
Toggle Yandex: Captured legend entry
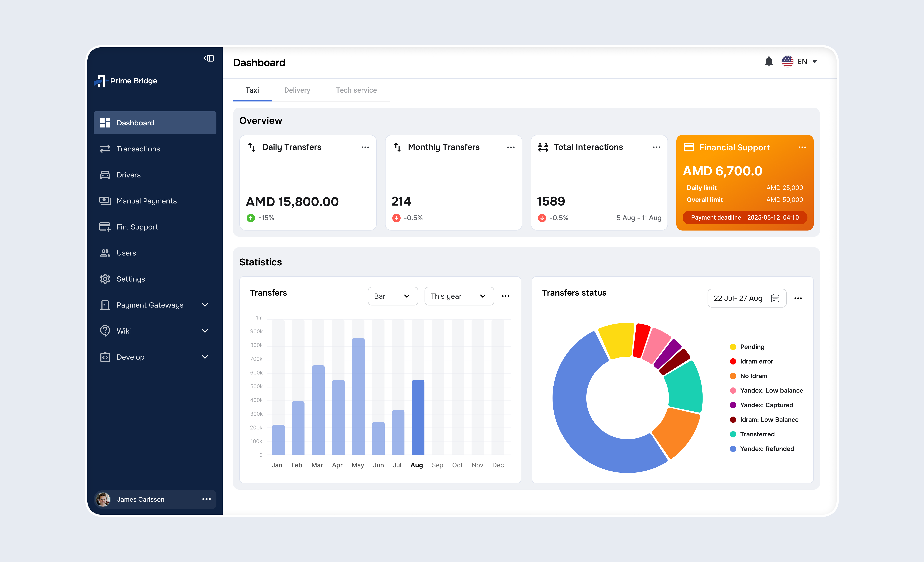point(762,405)
